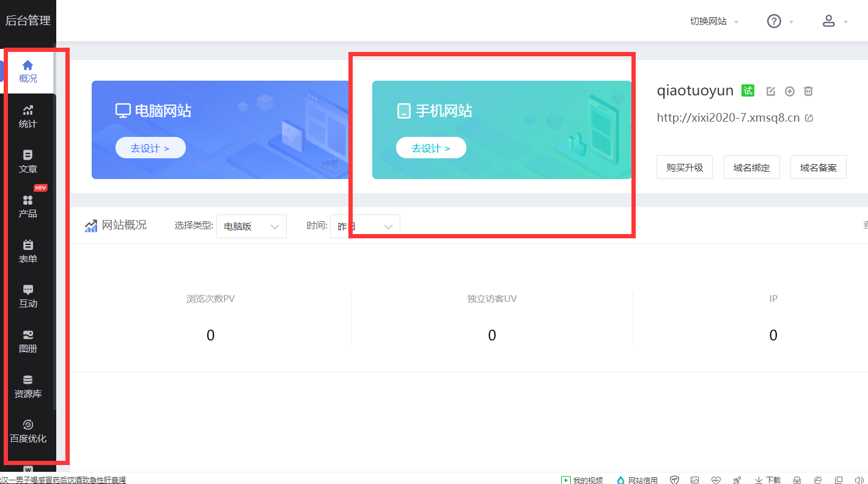Open the 百度优化 (Baidu SEO) tool
The height and width of the screenshot is (484, 868).
coord(28,430)
